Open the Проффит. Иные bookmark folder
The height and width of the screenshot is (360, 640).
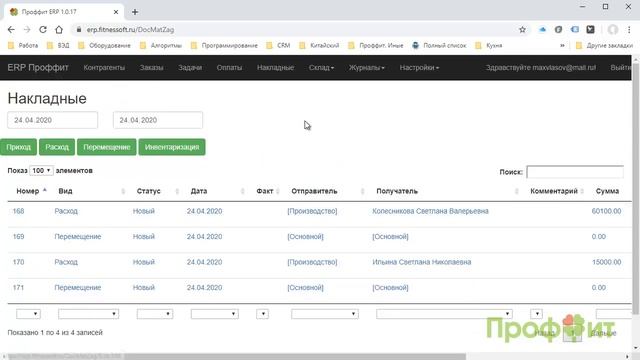pyautogui.click(x=376, y=45)
